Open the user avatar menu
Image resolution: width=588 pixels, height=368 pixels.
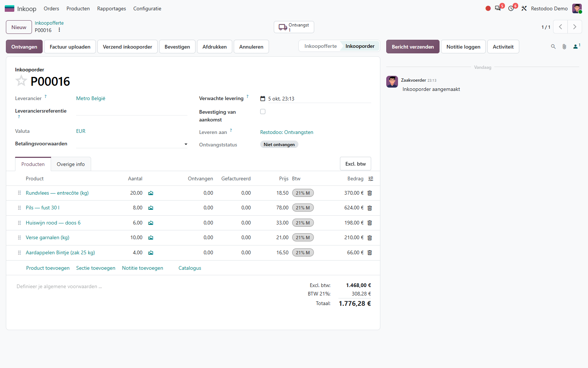pos(577,8)
